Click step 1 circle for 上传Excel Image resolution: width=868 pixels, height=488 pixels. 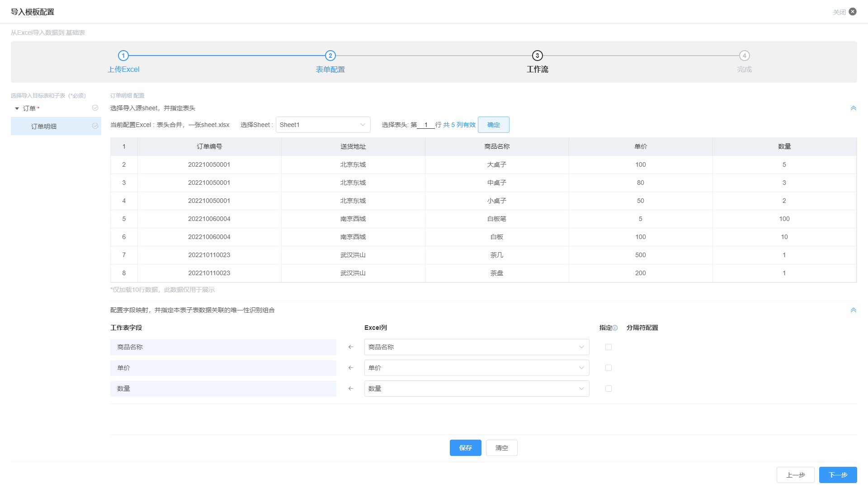[123, 56]
